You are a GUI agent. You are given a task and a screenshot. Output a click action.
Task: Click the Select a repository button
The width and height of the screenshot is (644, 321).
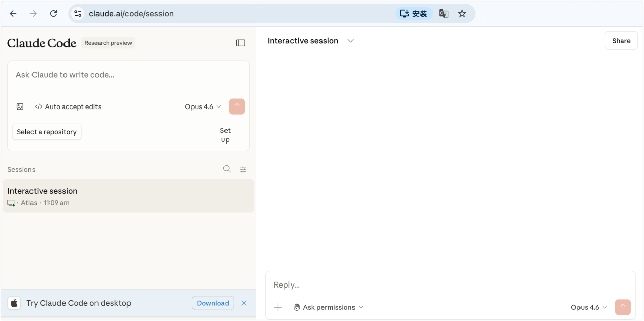pos(47,132)
